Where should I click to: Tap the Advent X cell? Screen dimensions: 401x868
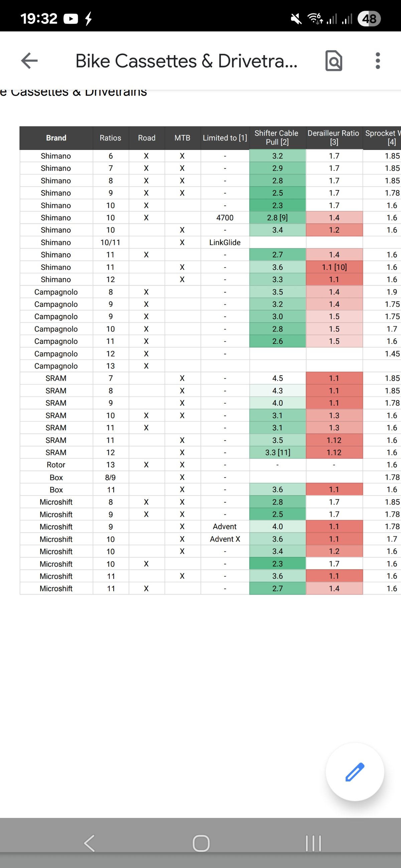[225, 539]
